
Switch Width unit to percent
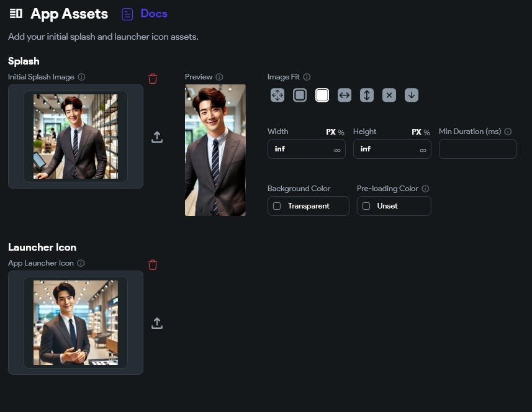click(x=341, y=132)
